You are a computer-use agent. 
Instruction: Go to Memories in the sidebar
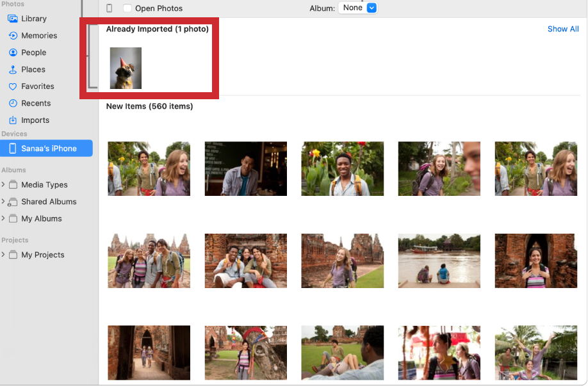click(x=39, y=36)
